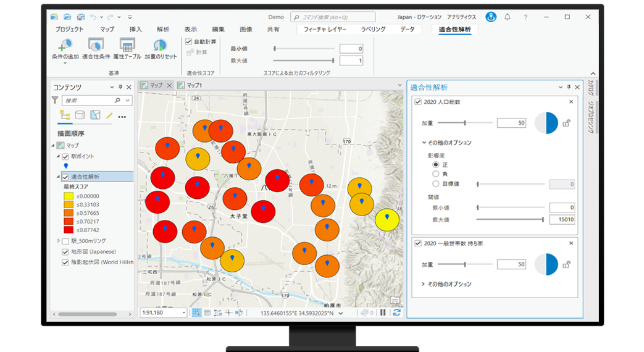
Task: Enable the 駅_500mリング layer checkbox
Action: click(65, 241)
